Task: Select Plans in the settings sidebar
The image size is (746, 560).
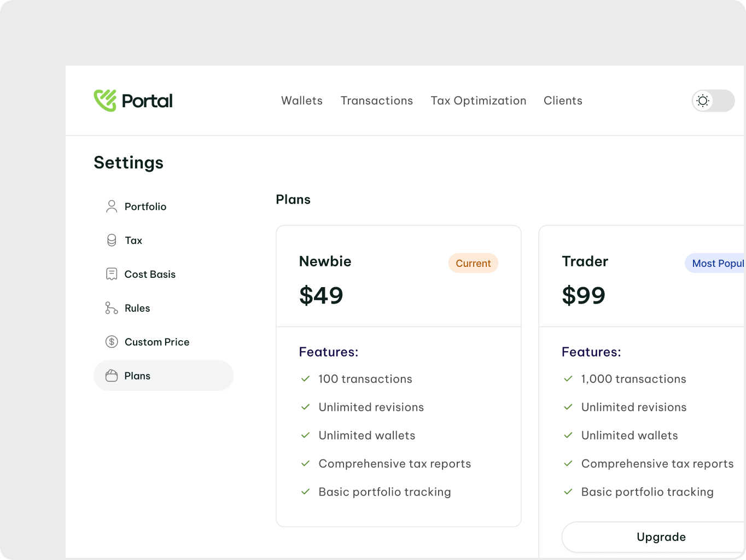Action: click(137, 376)
